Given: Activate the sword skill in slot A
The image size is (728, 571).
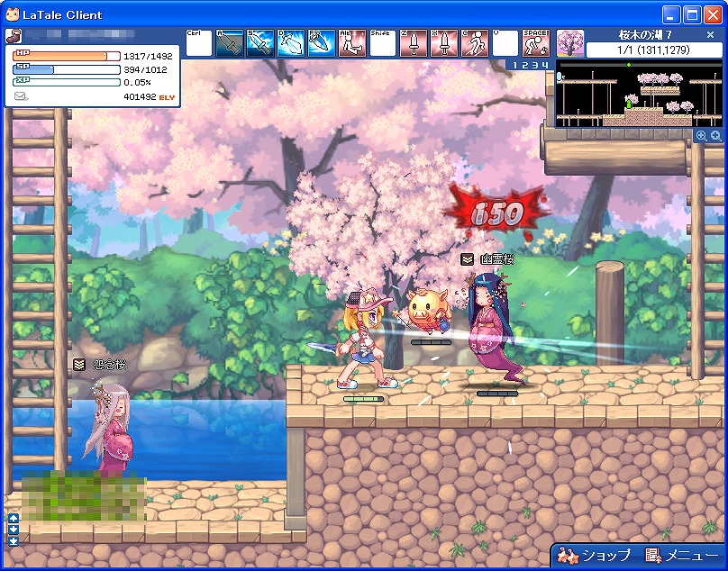Looking at the screenshot, I should coord(230,43).
